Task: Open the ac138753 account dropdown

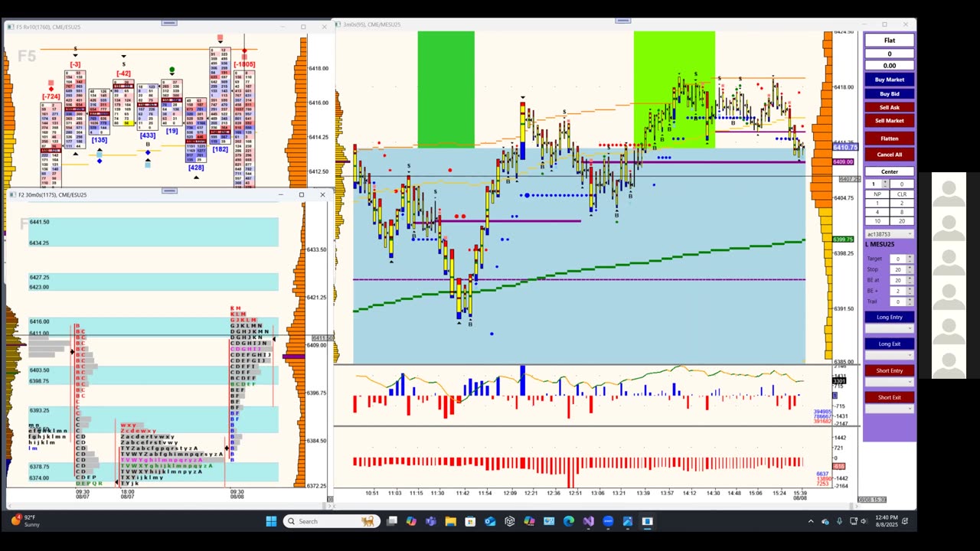Action: (889, 233)
